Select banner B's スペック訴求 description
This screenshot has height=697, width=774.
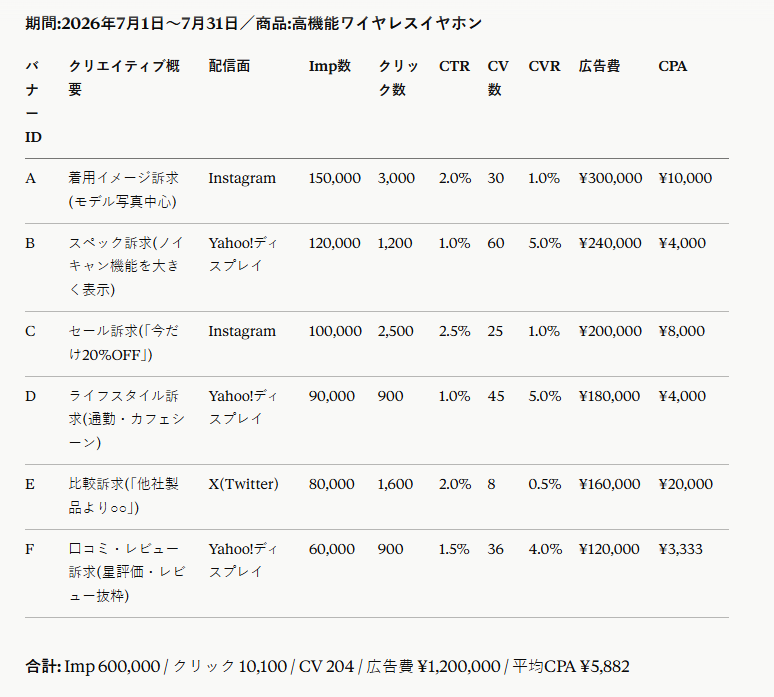[126, 266]
